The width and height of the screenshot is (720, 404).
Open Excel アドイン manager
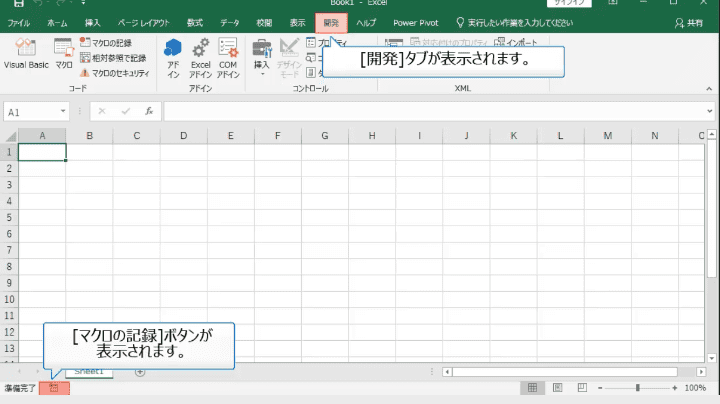(x=201, y=58)
